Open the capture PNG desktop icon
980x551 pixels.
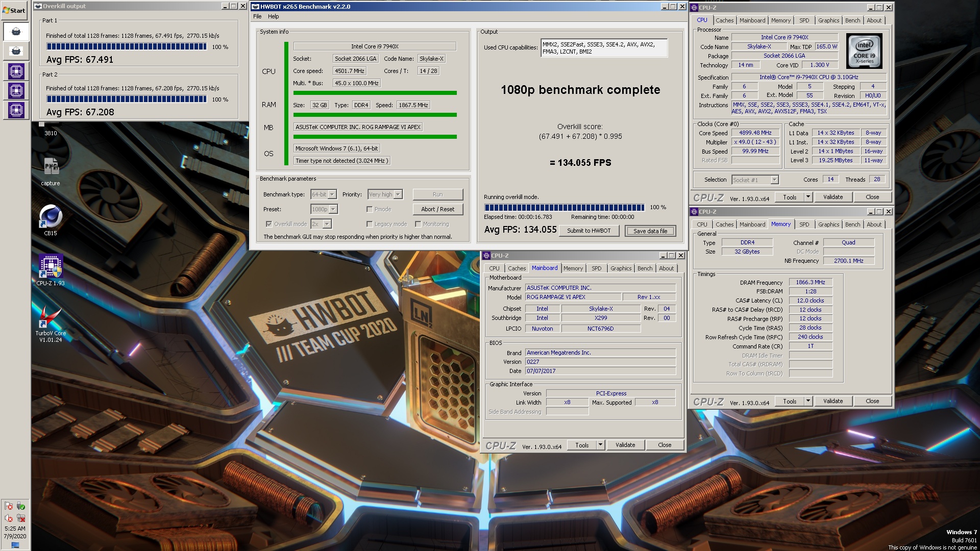coord(51,171)
